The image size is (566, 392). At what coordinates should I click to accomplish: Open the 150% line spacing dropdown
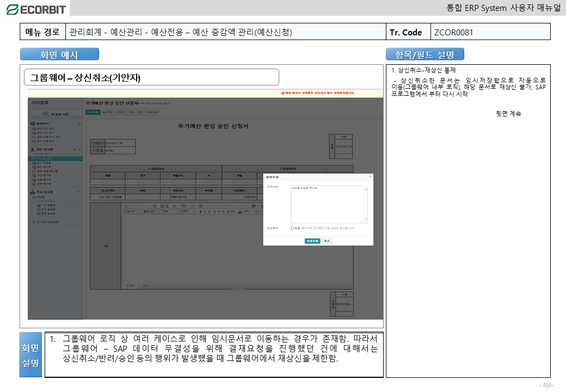[x=188, y=211]
